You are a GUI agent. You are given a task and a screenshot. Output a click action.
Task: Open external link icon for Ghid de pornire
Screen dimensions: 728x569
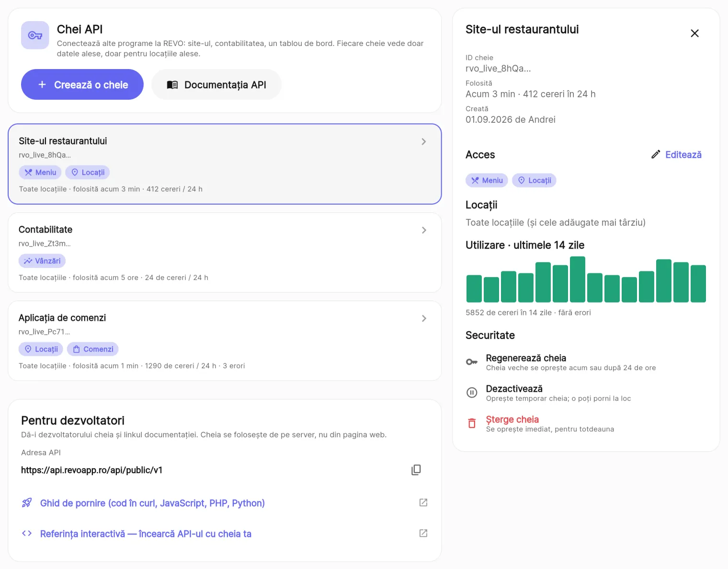(x=423, y=502)
